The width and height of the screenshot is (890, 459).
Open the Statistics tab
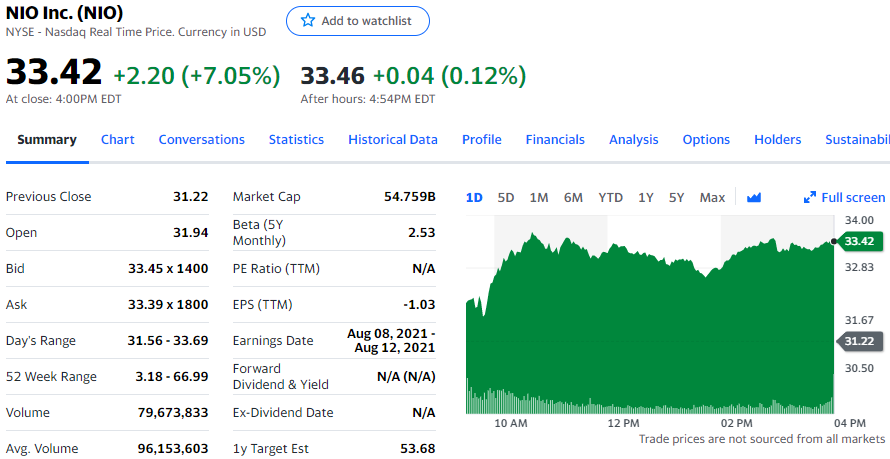point(296,140)
